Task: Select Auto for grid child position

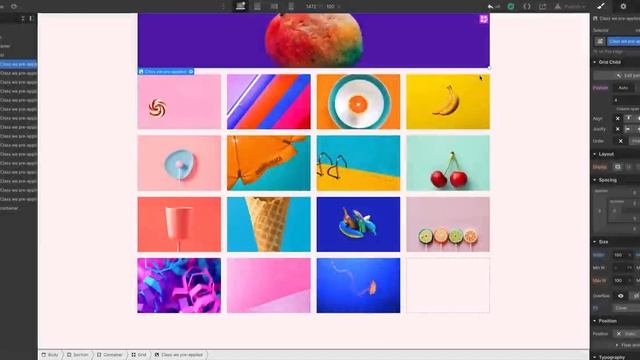Action: [623, 88]
